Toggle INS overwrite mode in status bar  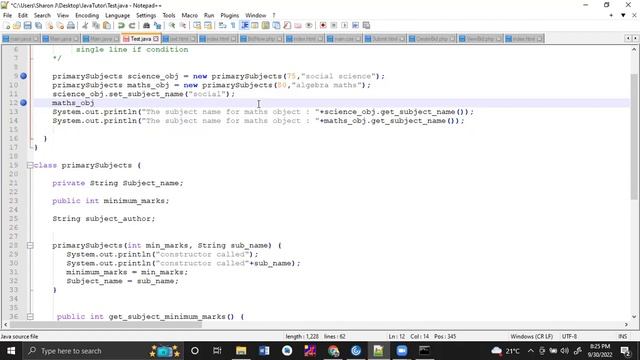tap(622, 336)
